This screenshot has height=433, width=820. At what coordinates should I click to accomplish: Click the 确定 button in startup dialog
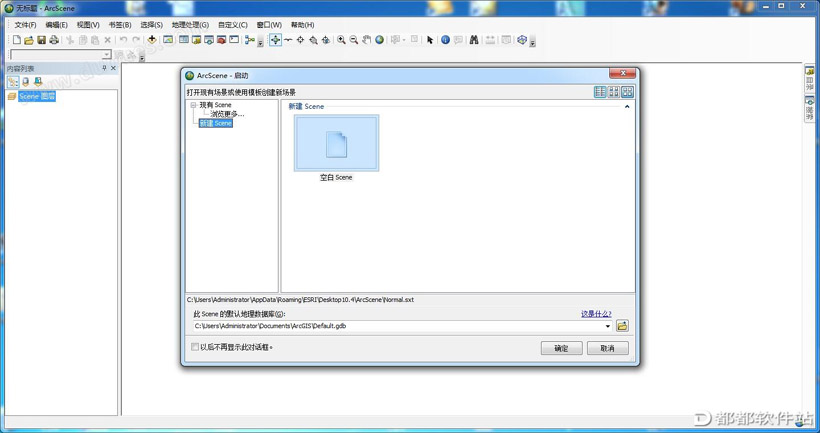click(x=561, y=348)
